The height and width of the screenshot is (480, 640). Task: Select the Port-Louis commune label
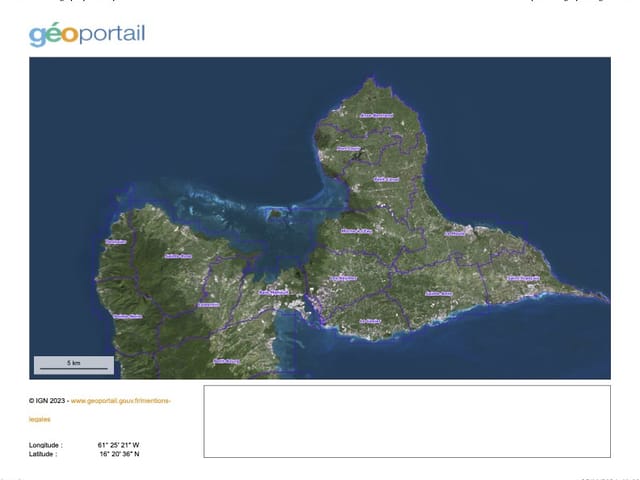(x=349, y=149)
